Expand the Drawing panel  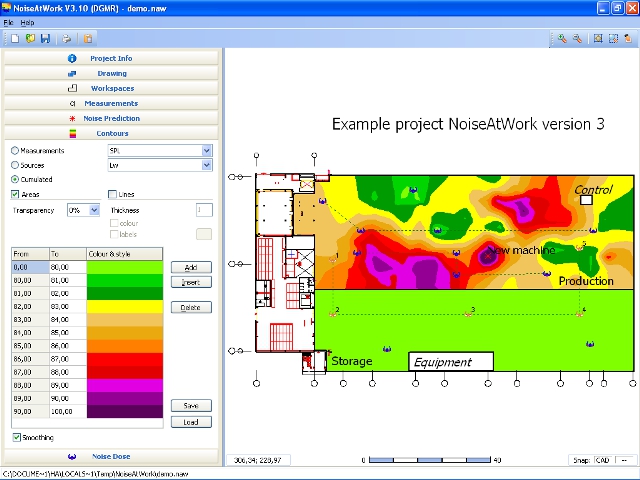pyautogui.click(x=111, y=73)
